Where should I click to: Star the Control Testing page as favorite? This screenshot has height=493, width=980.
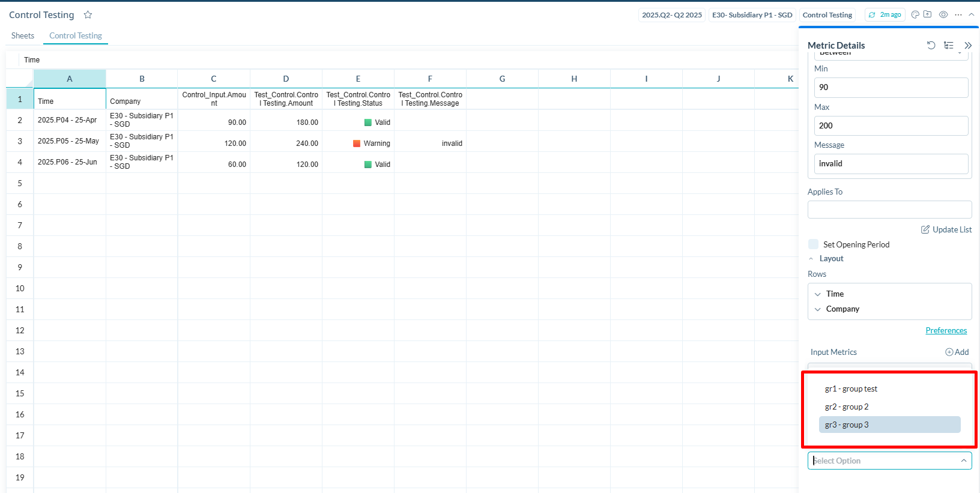(x=88, y=15)
